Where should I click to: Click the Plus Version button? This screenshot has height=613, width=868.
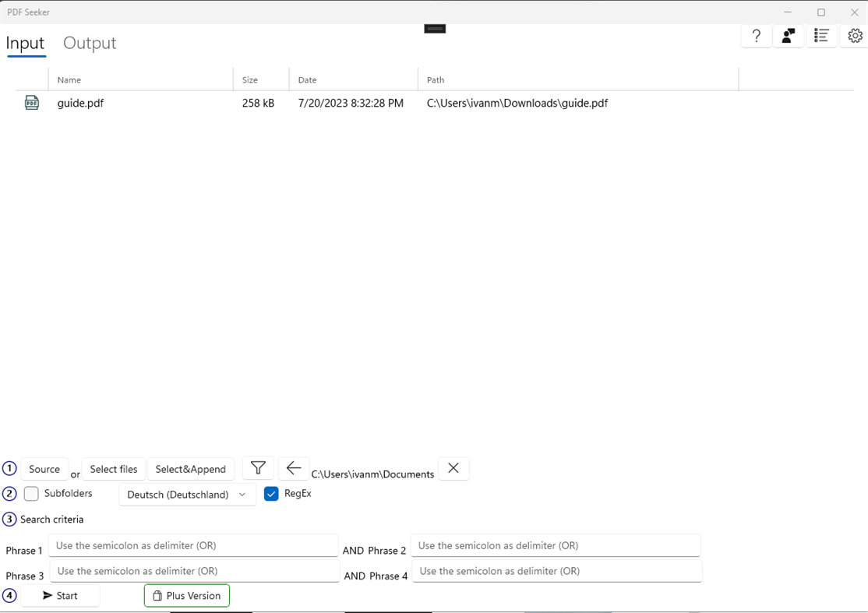186,595
